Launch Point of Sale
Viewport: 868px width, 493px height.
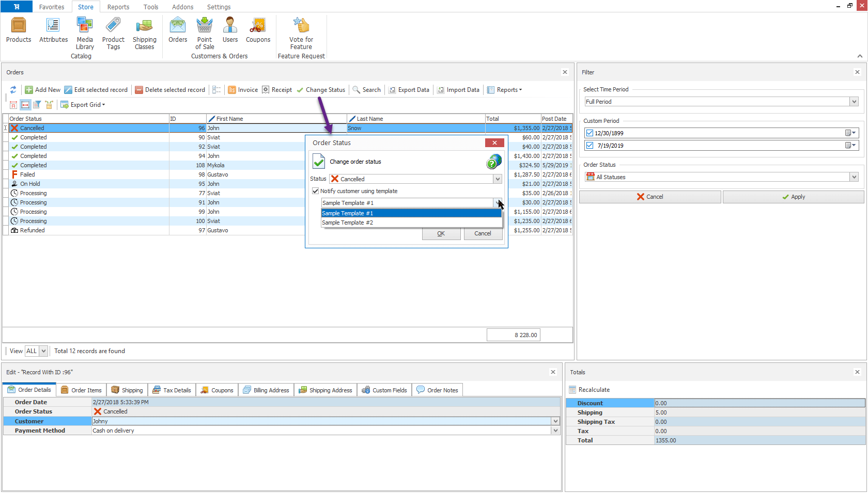tap(205, 33)
